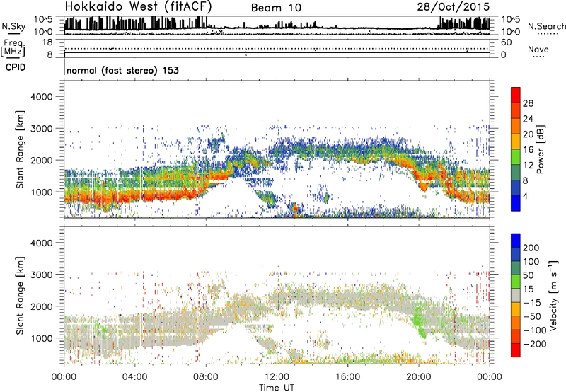
Task: Click the light green segment of Power colorbar
Action: (516, 156)
